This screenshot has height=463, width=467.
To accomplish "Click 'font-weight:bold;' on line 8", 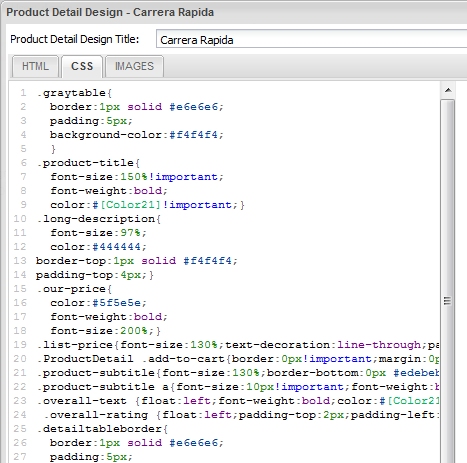I will pos(109,191).
